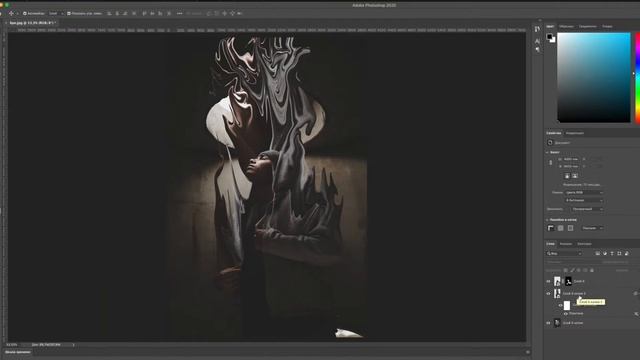Image resolution: width=640 pixels, height=360 pixels.
Task: Click the foreground color swatch
Action: [549, 37]
